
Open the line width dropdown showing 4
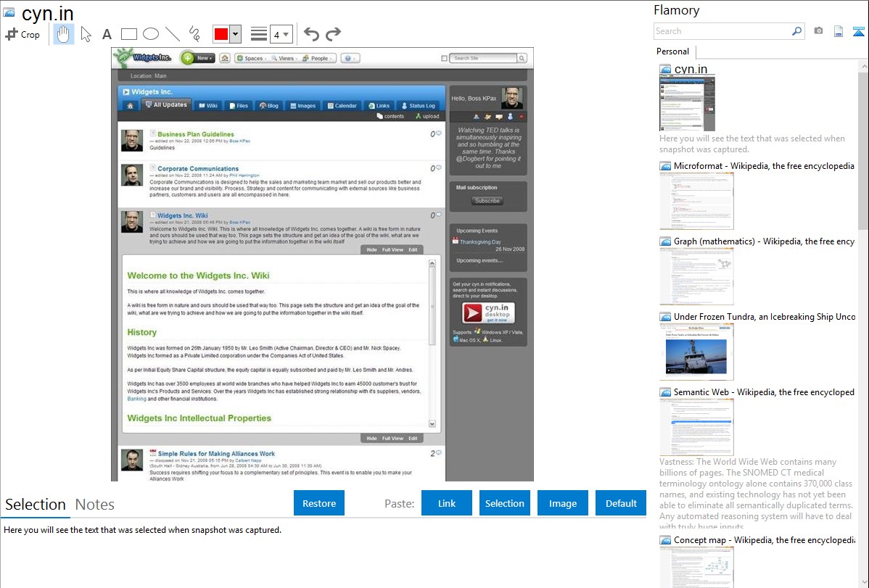[281, 34]
